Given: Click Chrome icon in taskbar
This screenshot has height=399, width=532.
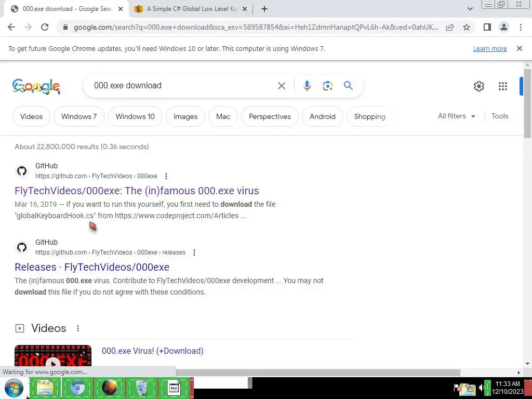Looking at the screenshot, I should point(77,388).
